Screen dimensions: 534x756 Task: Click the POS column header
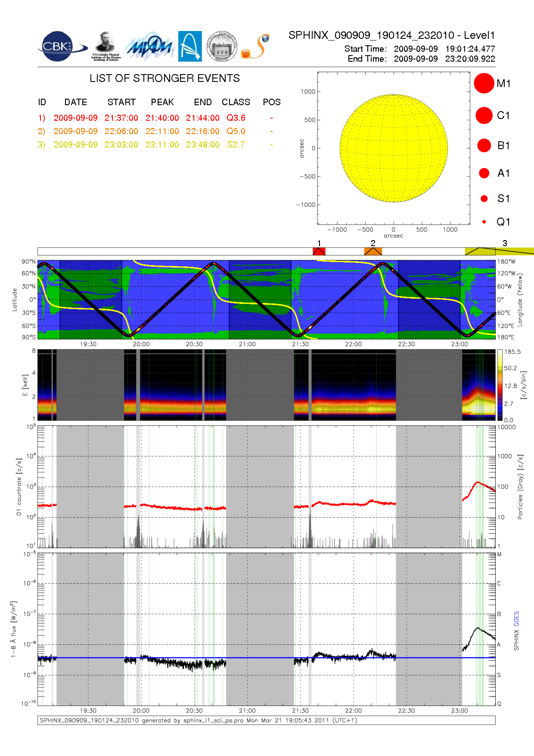(x=272, y=102)
